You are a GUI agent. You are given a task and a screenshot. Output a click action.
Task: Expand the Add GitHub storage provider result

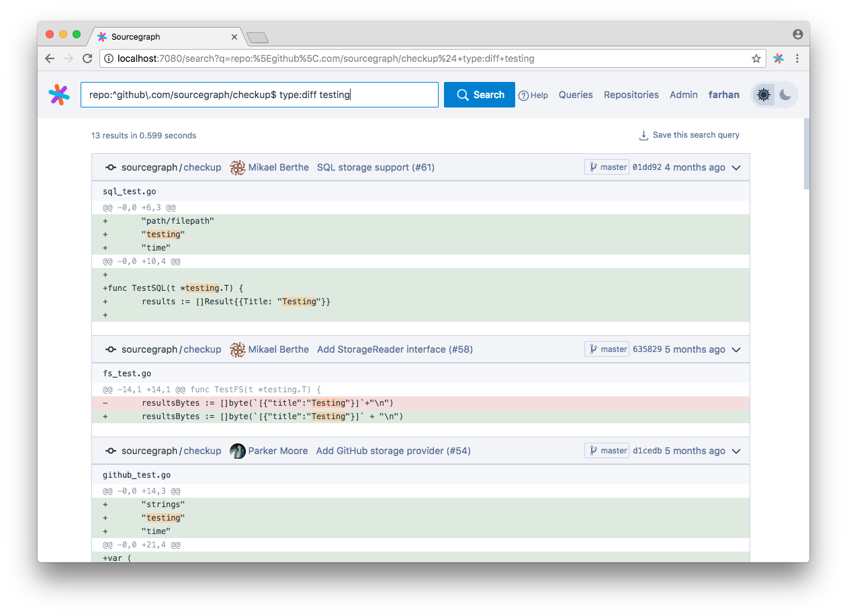pyautogui.click(x=736, y=450)
